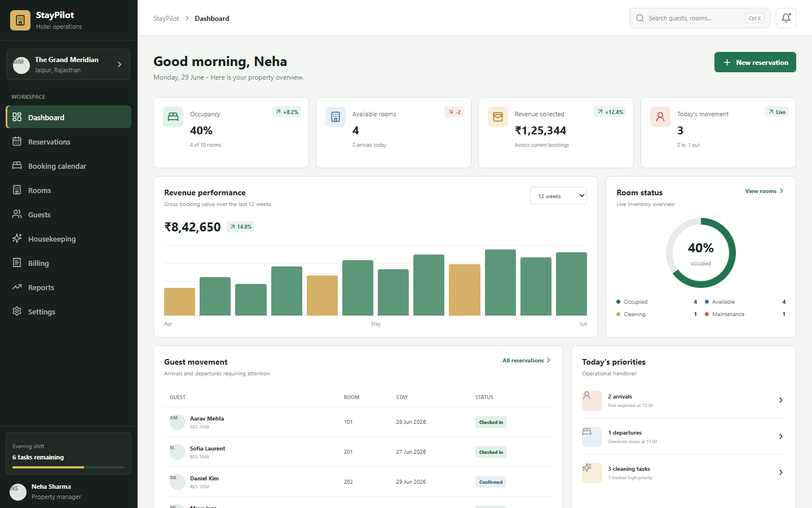Click the 2 arrivals person icon
Viewport: 812px width, 508px height.
(592, 400)
